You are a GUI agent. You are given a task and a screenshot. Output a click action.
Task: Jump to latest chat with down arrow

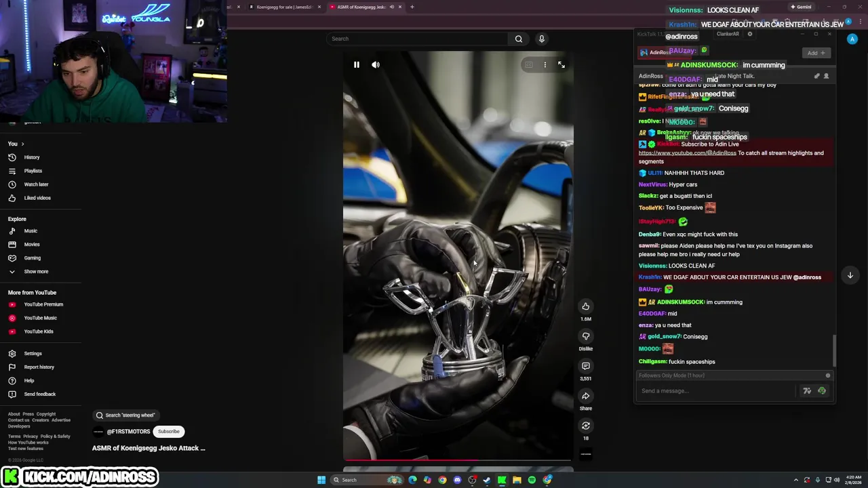click(x=850, y=275)
